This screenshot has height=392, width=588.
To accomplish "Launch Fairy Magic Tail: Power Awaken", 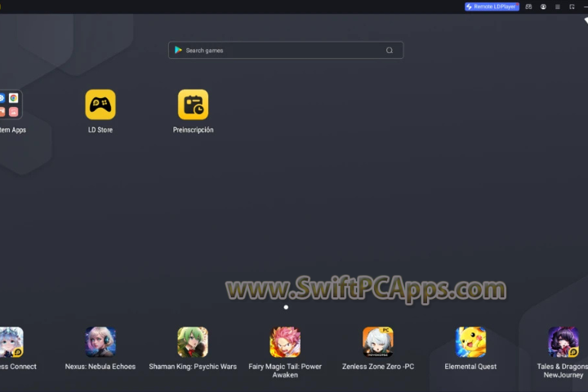I will tap(285, 341).
